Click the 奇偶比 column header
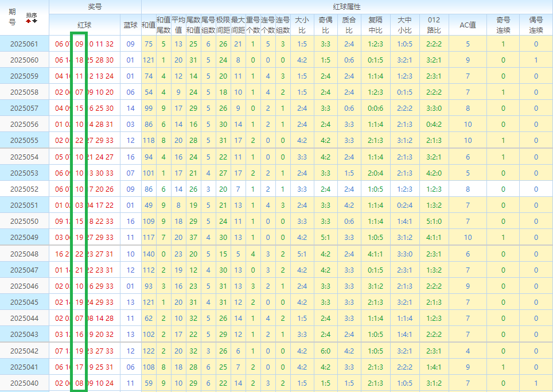 click(x=325, y=25)
